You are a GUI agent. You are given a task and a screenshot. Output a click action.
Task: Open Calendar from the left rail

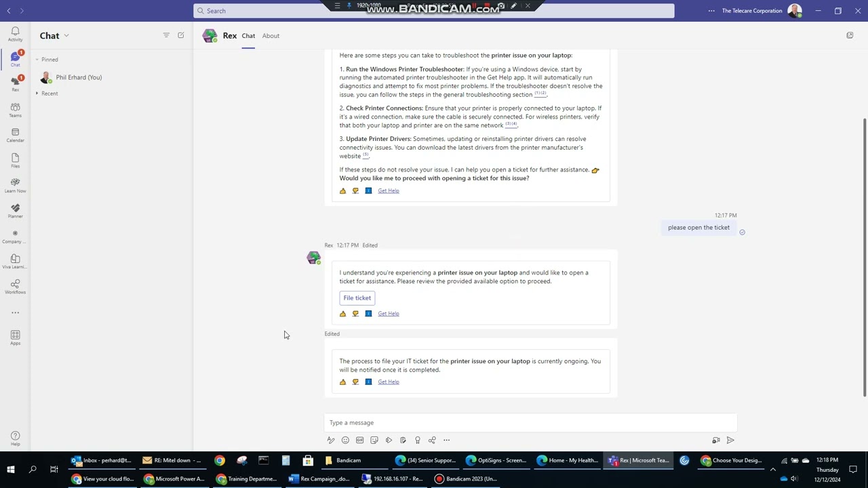(15, 136)
